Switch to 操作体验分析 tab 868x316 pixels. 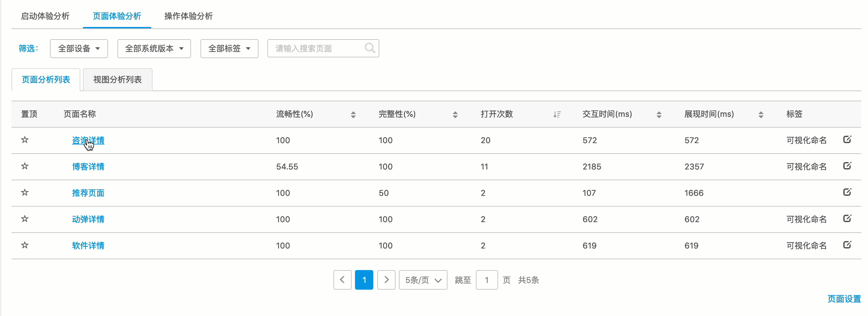(188, 16)
